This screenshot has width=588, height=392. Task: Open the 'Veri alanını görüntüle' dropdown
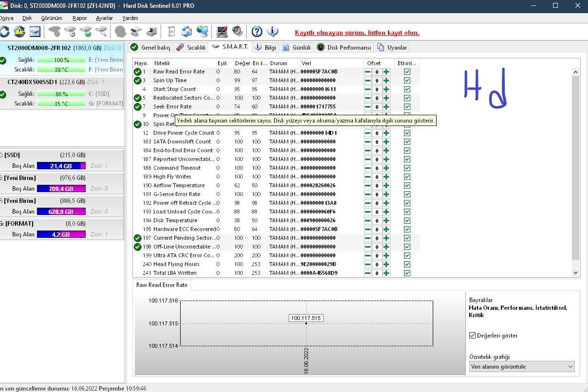pos(521,366)
